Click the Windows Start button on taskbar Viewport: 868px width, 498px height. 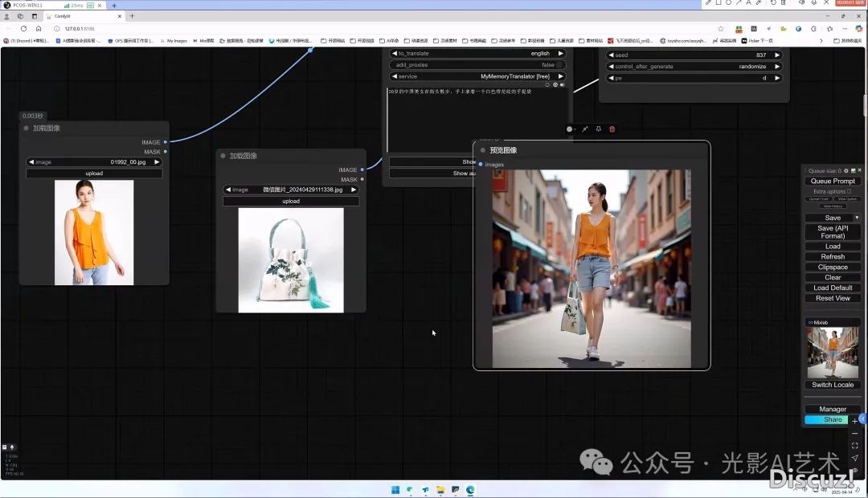coord(395,490)
